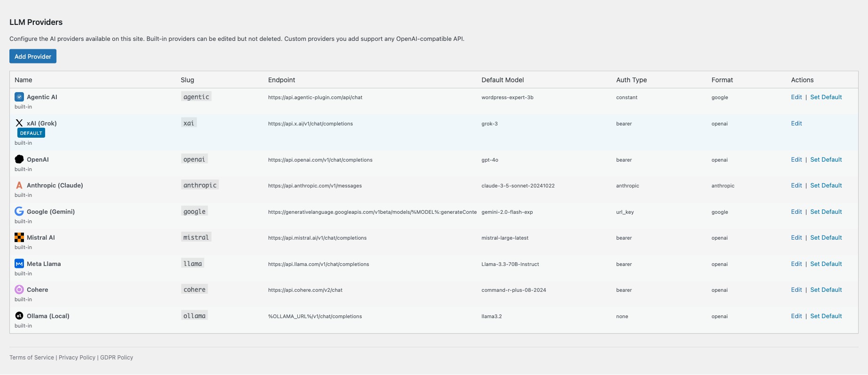Click the Name column header
The width and height of the screenshot is (868, 375).
pos(23,80)
